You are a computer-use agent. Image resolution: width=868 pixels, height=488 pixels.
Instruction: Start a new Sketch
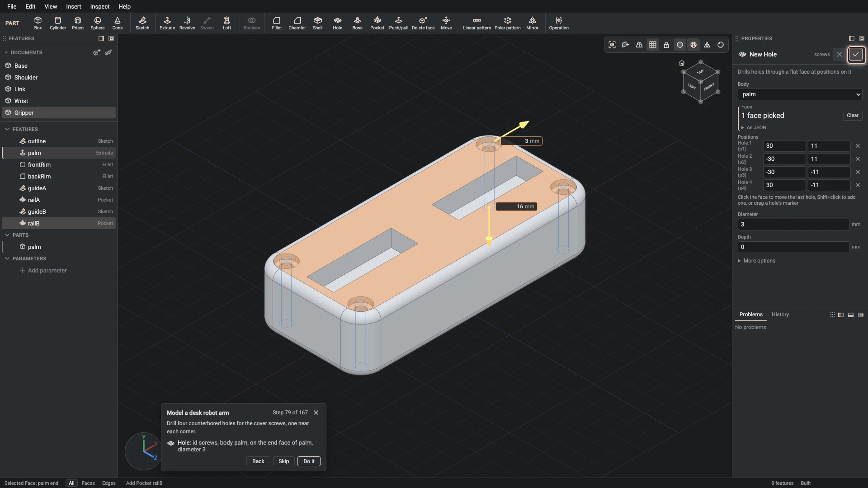click(x=142, y=23)
